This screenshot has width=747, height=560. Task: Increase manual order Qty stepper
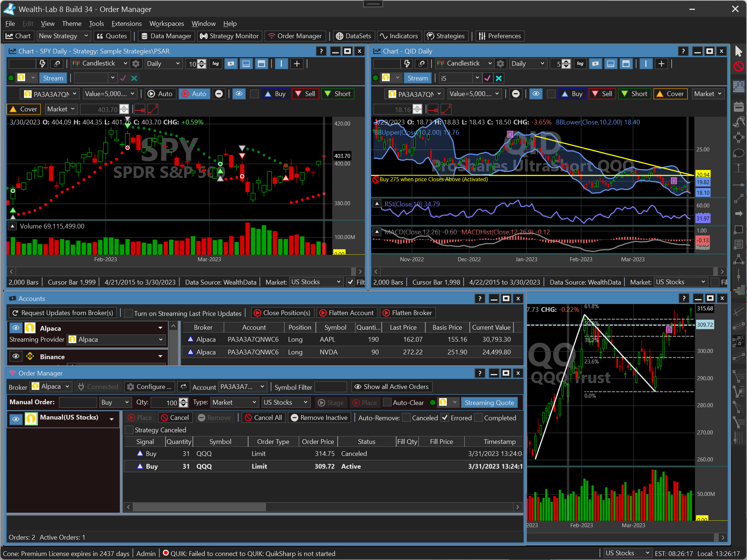click(x=184, y=400)
